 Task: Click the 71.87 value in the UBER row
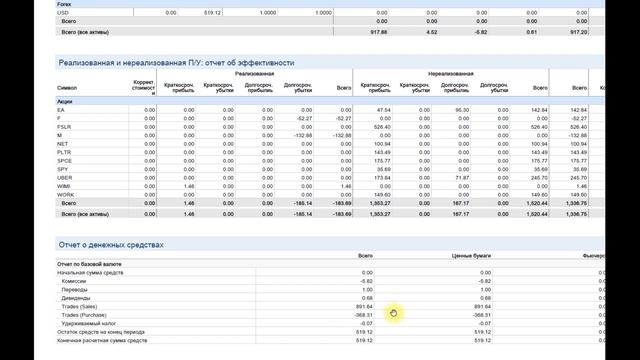pos(462,178)
